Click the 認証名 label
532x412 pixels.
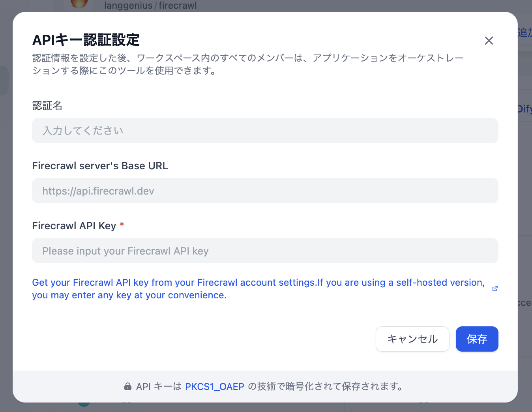coord(47,105)
